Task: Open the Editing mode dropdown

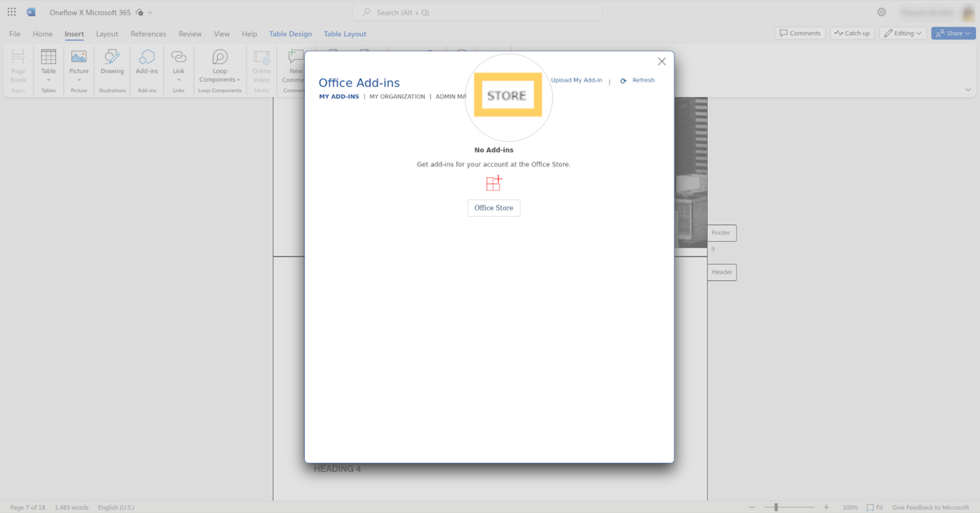Action: (902, 33)
